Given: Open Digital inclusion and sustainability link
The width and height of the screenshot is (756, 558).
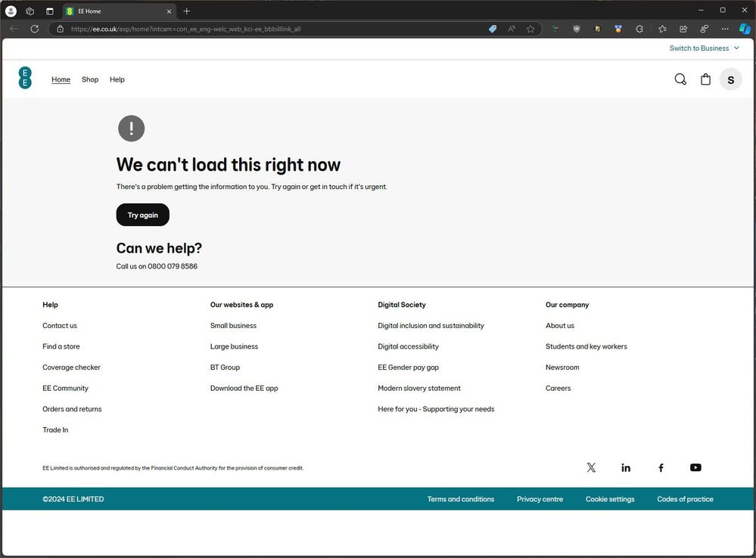Looking at the screenshot, I should pyautogui.click(x=431, y=326).
